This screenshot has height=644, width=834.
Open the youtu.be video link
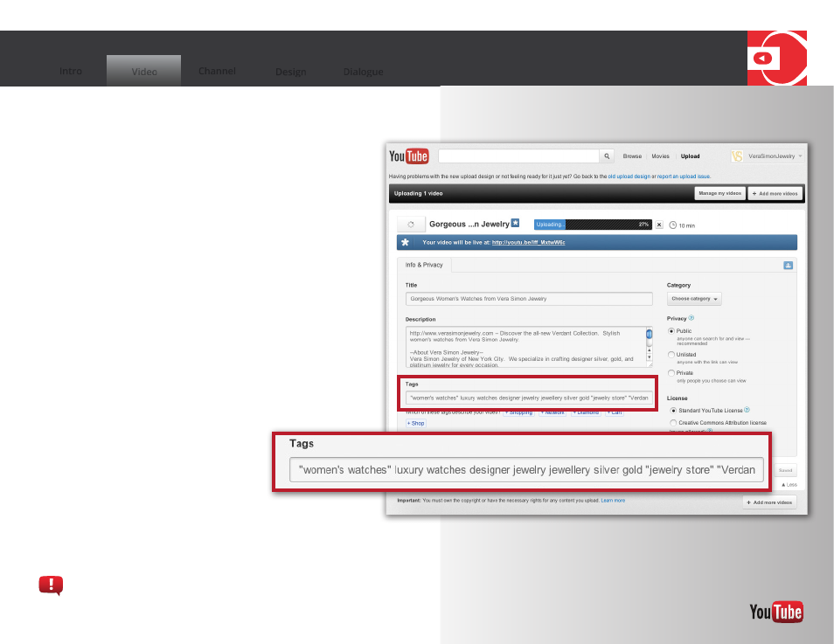tap(528, 243)
